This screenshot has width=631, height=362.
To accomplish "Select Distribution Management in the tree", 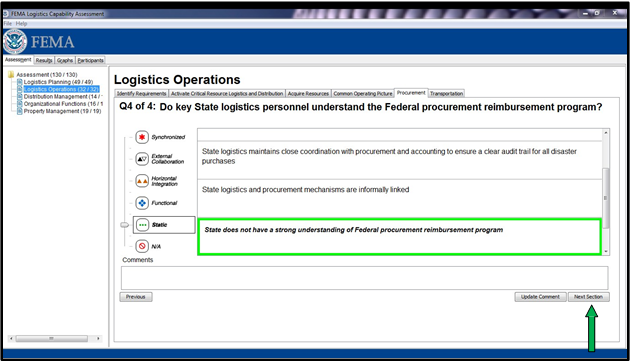I will (63, 97).
